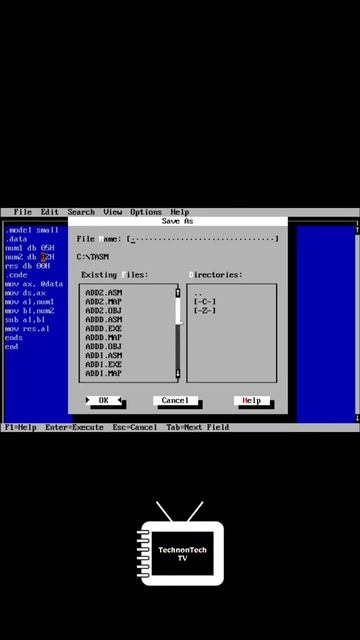Select the parent directory '..' entry
360x640 pixels.
198,293
